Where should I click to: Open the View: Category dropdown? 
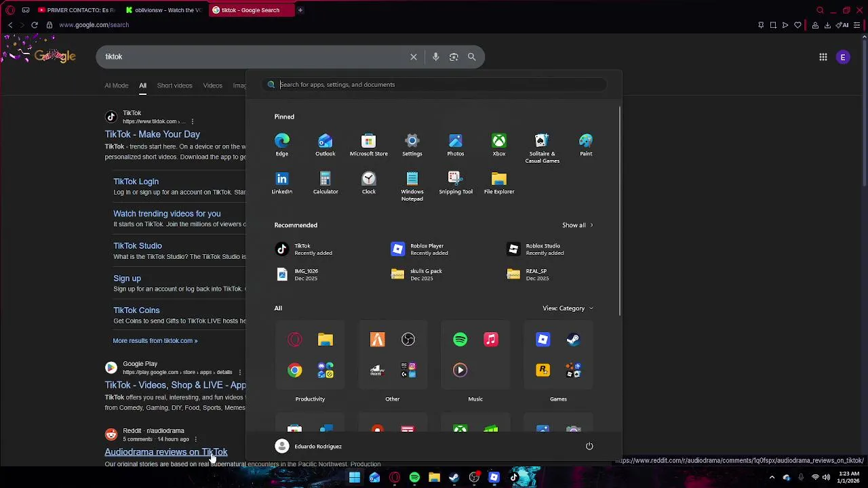point(568,308)
